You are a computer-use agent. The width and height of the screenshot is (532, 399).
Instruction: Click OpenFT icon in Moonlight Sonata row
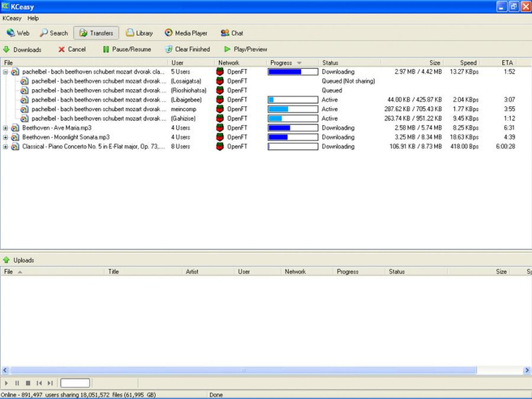click(220, 137)
